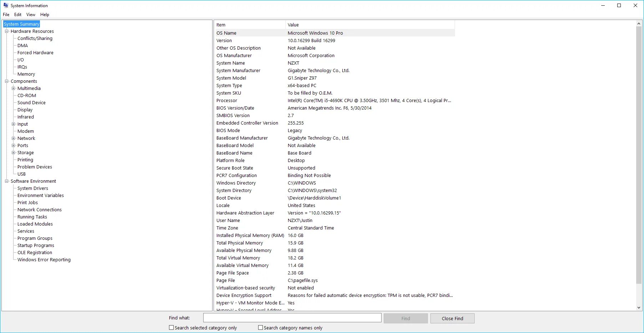This screenshot has width=644, height=333.
Task: Click the Item column header
Action: click(250, 25)
